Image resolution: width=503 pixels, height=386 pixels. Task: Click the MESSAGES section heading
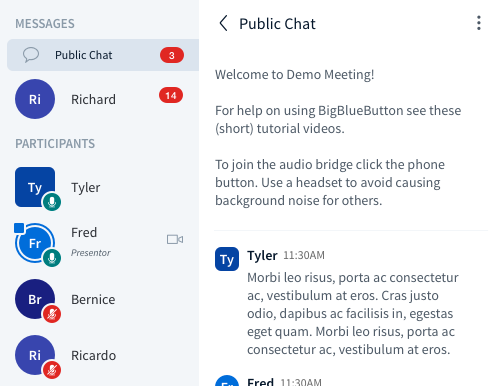coord(45,24)
